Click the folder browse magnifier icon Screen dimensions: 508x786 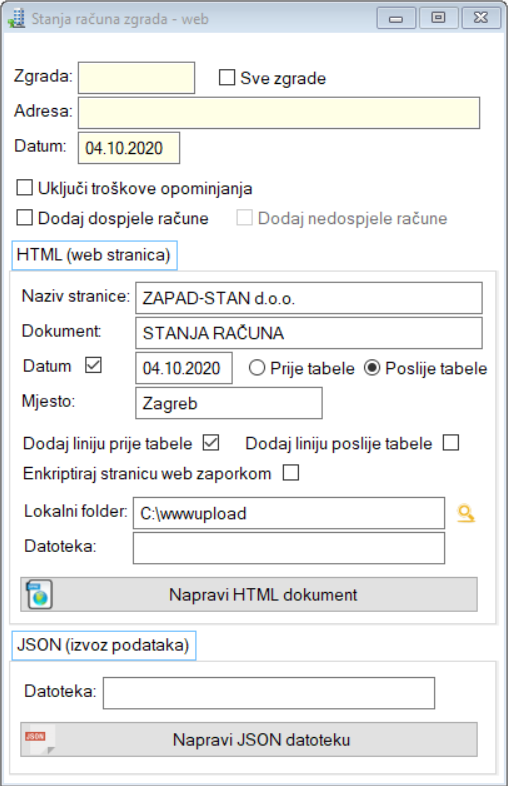tap(466, 514)
